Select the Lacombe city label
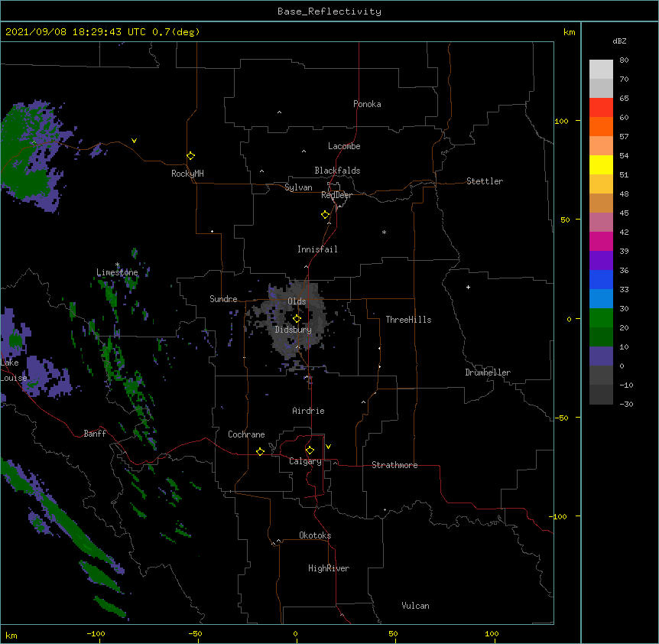 344,146
